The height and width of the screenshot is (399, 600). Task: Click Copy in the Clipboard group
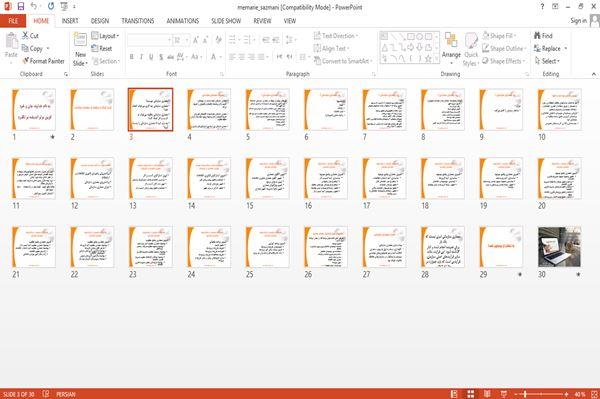coord(33,48)
